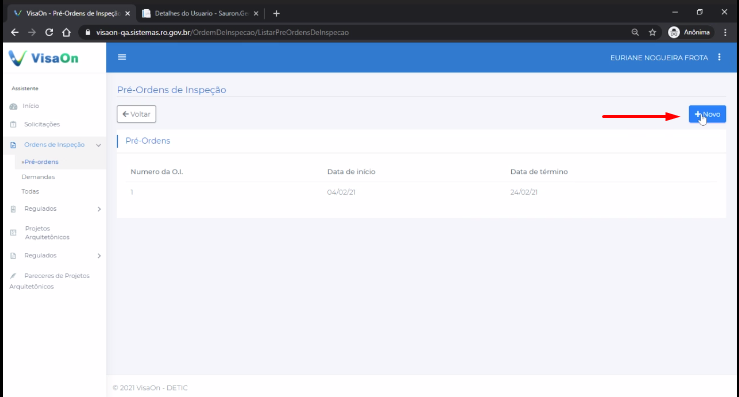The height and width of the screenshot is (397, 739).
Task: Open a new browser tab
Action: coord(277,14)
